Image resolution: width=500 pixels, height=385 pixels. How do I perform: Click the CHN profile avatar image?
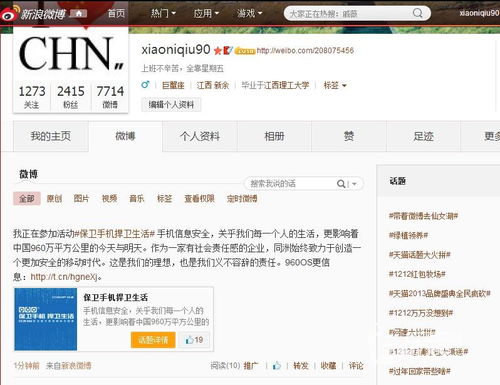71,53
